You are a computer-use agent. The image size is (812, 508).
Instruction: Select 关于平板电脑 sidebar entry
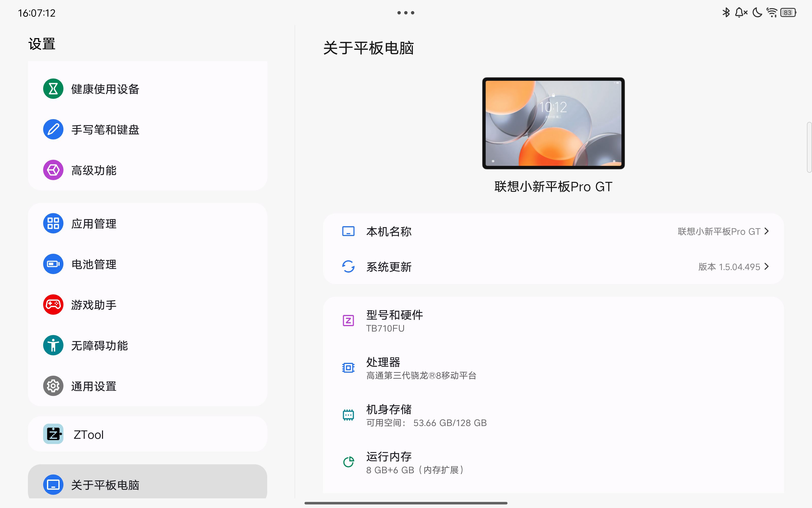pos(148,482)
